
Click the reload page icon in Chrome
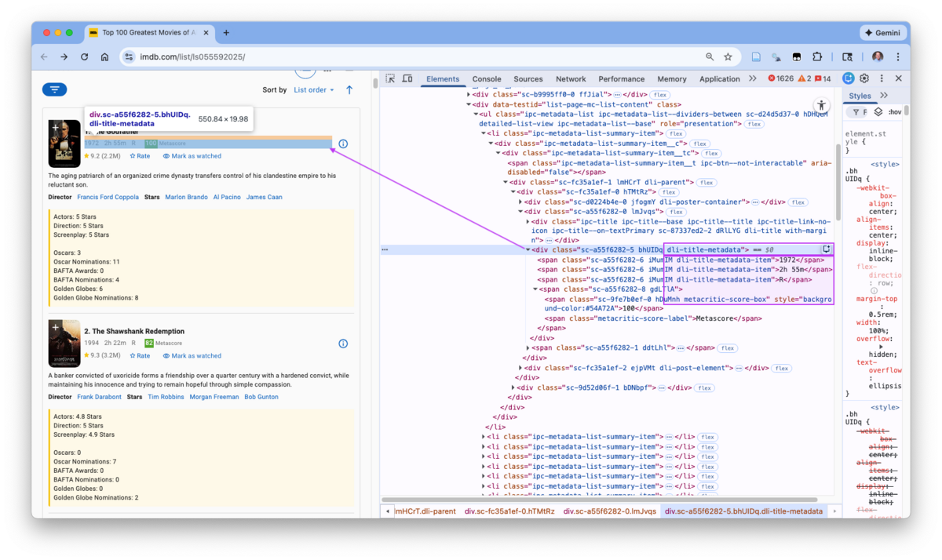click(84, 57)
